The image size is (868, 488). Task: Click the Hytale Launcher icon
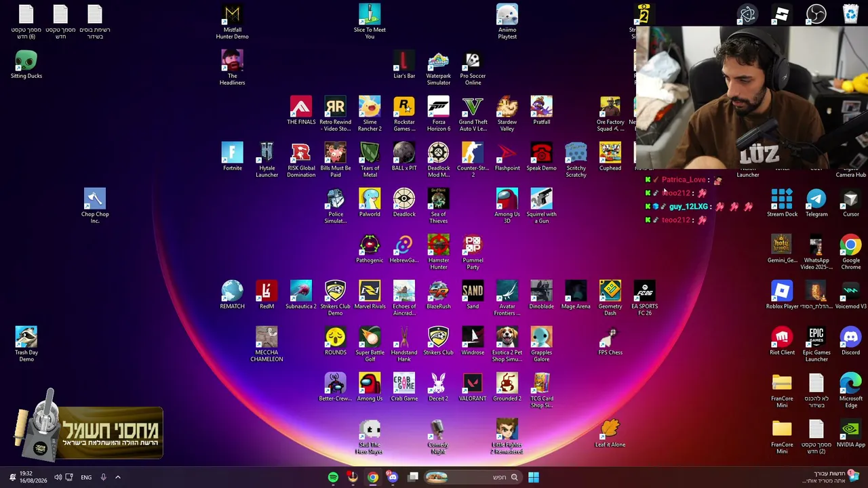point(267,160)
